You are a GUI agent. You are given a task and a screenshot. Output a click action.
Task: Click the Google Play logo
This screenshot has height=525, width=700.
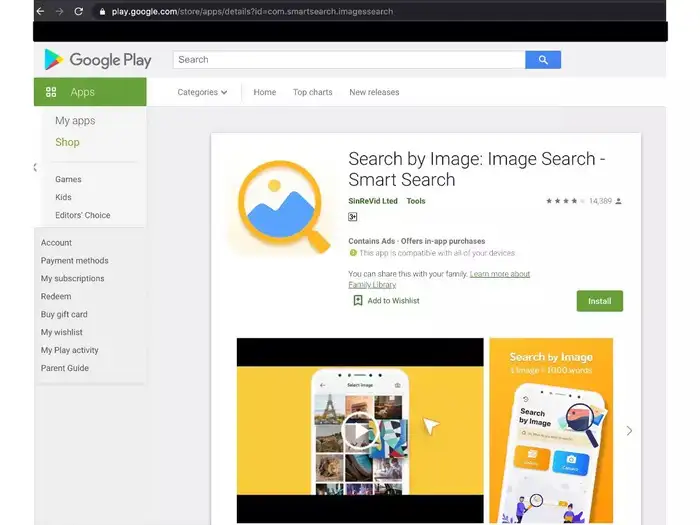tap(97, 60)
